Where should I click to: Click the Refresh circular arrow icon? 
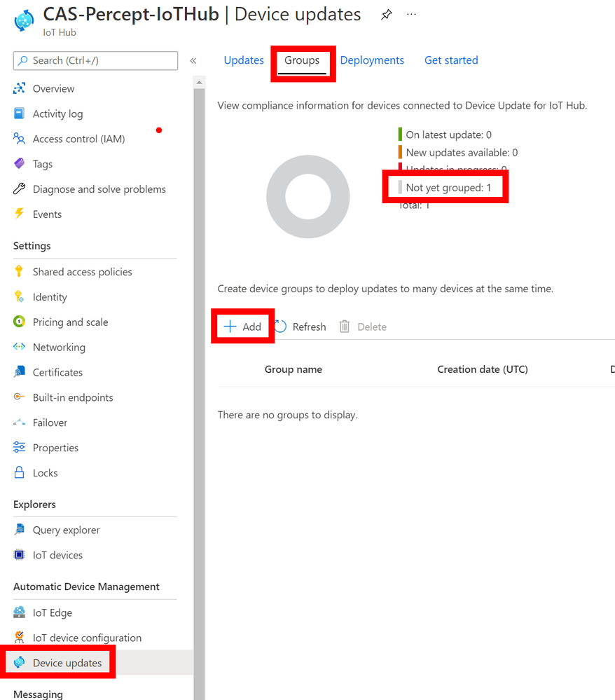point(280,327)
